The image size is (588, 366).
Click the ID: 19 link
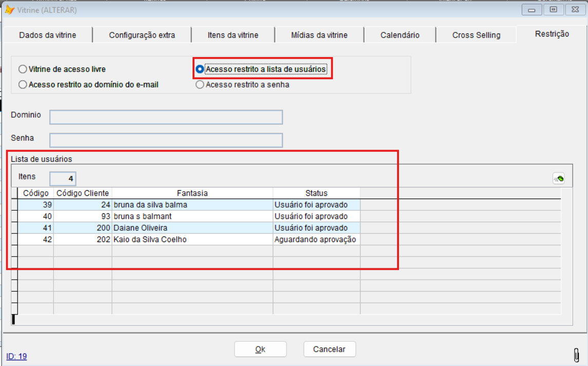(16, 356)
